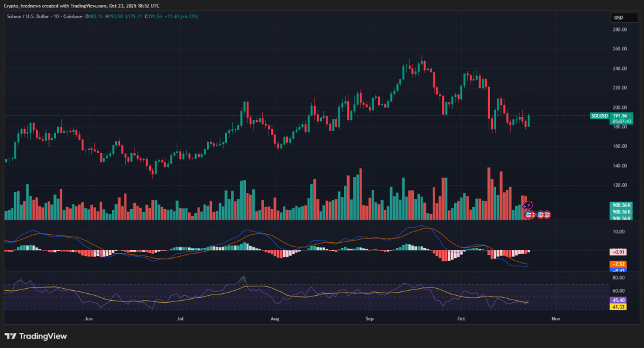Click the 191.56 current price label
Image resolution: width=644 pixels, height=348 pixels.
click(x=620, y=116)
